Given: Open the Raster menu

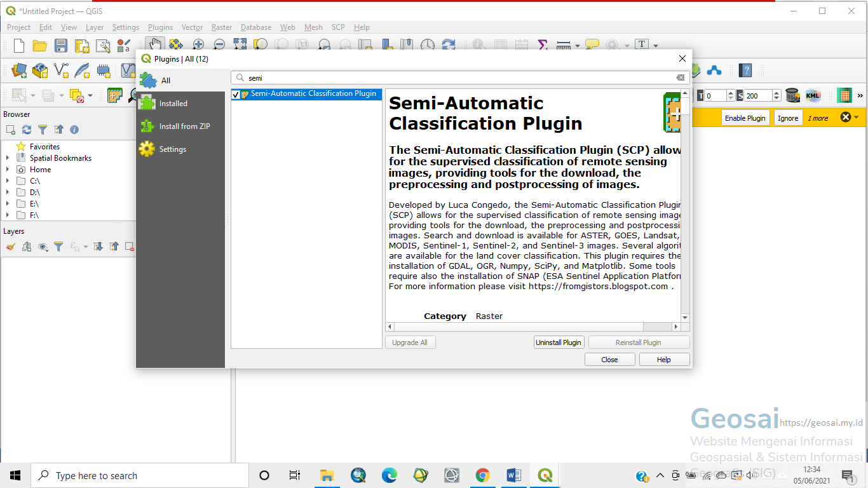Looking at the screenshot, I should [x=222, y=27].
